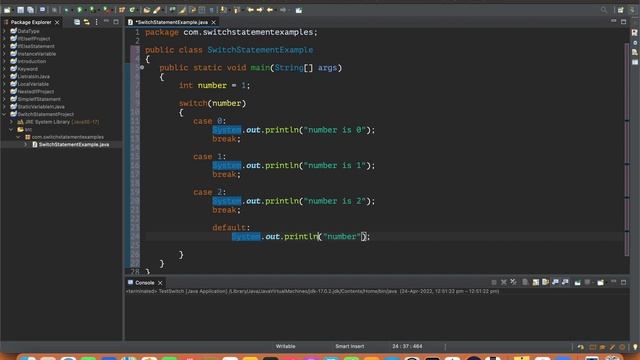Screen dimensions: 640x360
Task: Jump to next annotation arrow icon
Action: [223, 10]
